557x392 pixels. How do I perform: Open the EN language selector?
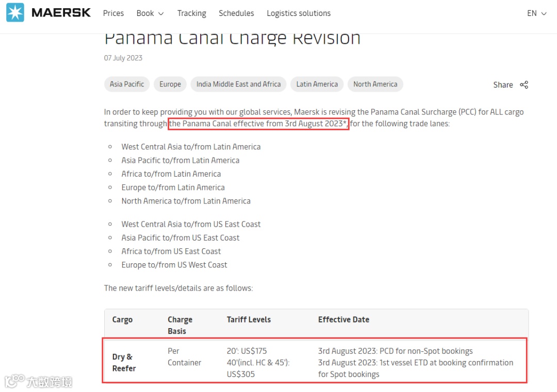(536, 13)
